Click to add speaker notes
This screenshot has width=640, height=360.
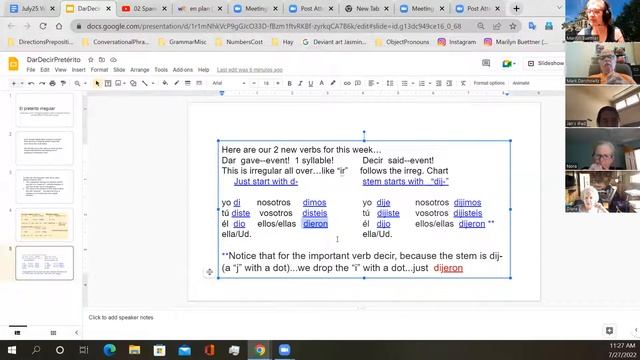121,317
